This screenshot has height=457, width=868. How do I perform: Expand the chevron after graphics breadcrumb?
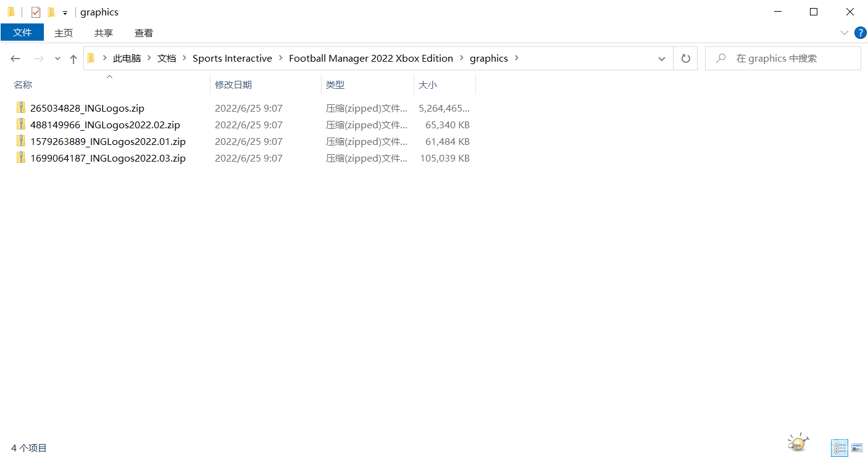[517, 59]
